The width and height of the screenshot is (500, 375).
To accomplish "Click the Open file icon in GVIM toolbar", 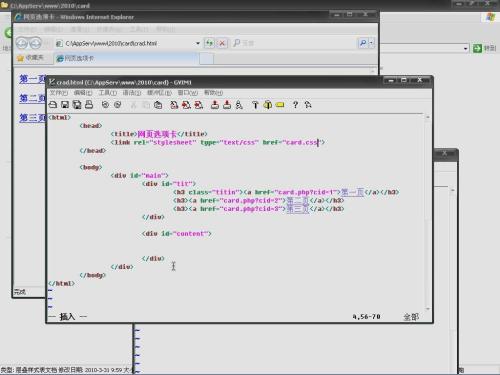I will click(x=53, y=105).
